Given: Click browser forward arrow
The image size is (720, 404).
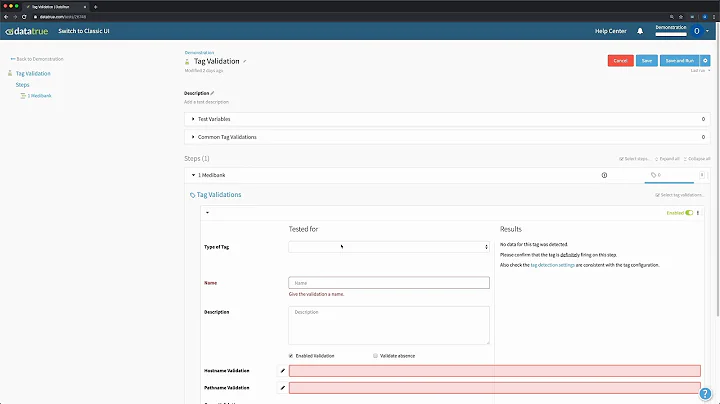Looking at the screenshot, I should (x=15, y=17).
